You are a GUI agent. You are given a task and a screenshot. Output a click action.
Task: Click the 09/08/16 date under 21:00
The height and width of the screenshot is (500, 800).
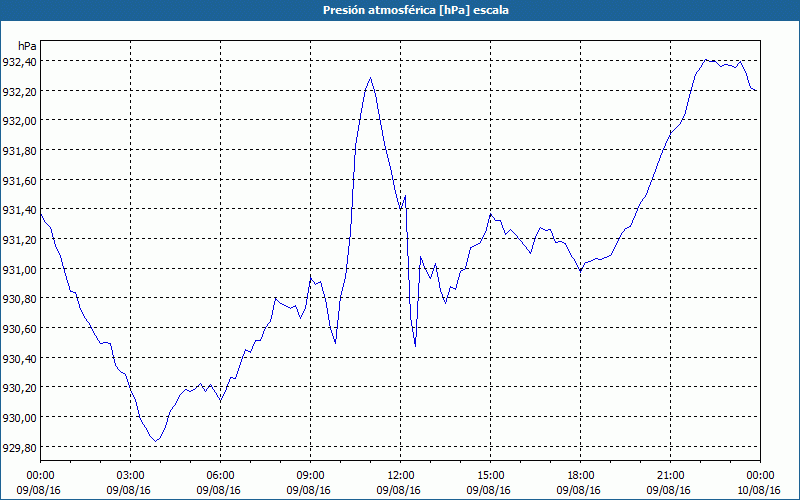668,490
